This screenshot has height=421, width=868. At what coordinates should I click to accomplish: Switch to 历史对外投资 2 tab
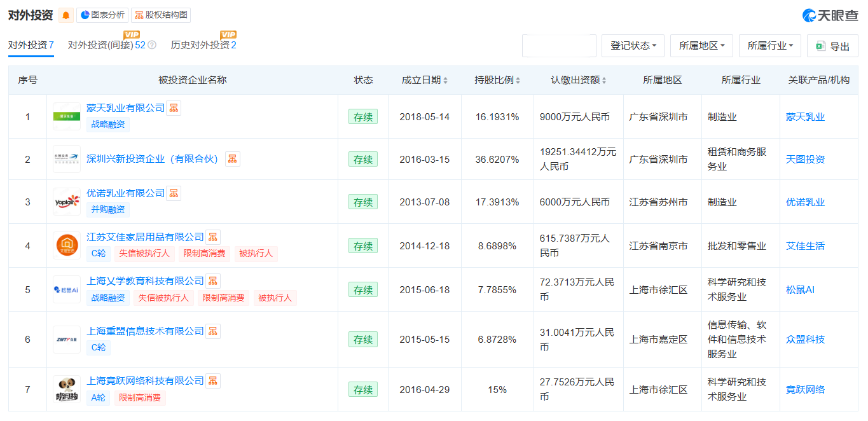click(203, 45)
